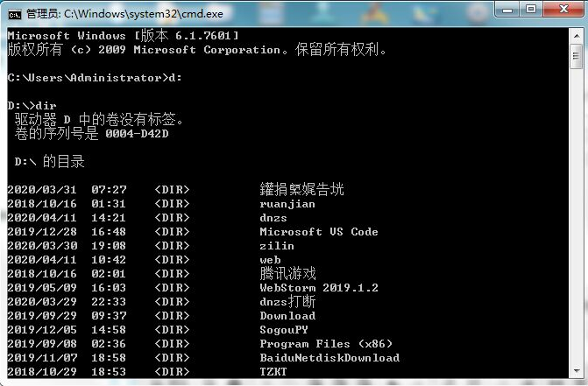Click the ruanjian directory entry
The image size is (588, 386).
tap(287, 204)
